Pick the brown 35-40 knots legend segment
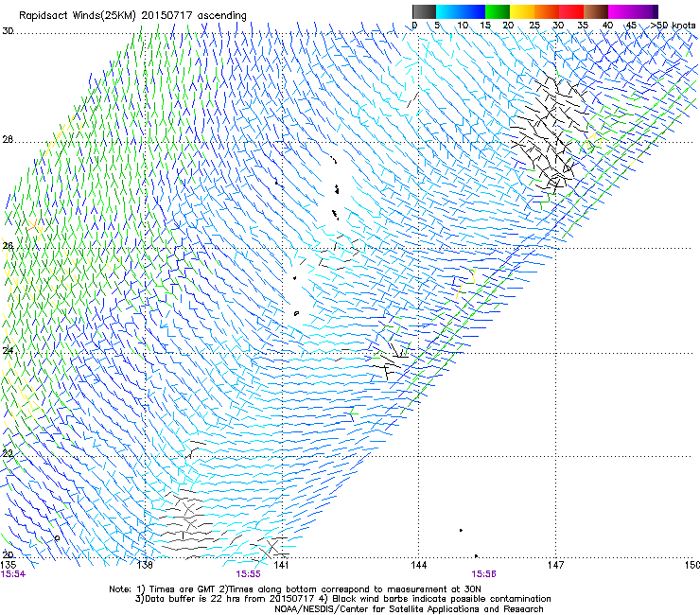The width and height of the screenshot is (700, 615). [596, 11]
